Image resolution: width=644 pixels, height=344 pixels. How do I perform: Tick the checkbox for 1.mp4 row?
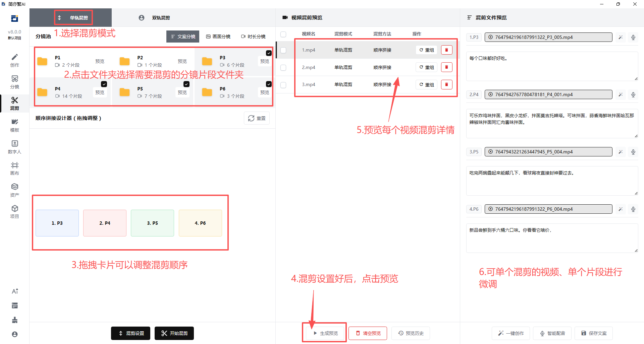click(283, 50)
